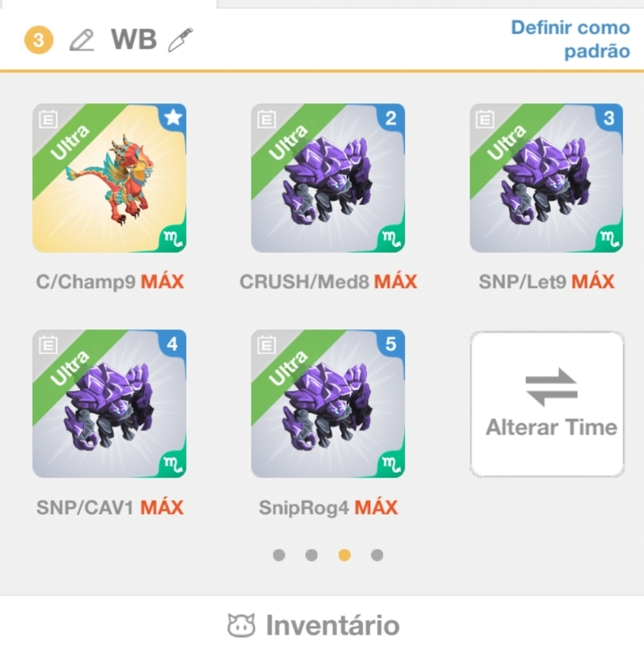Open the note icon on SNP/CAV1 card
Screen dimensions: 644x646
48,345
